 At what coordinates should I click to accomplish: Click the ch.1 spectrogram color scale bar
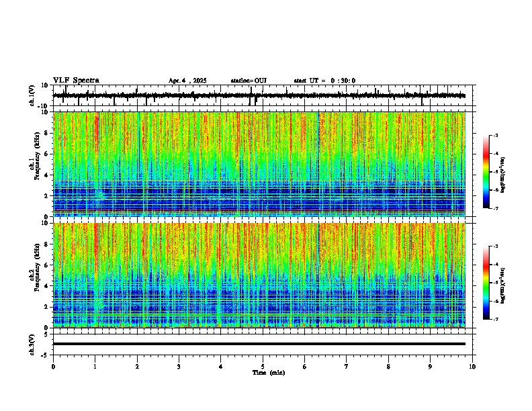[x=486, y=172]
